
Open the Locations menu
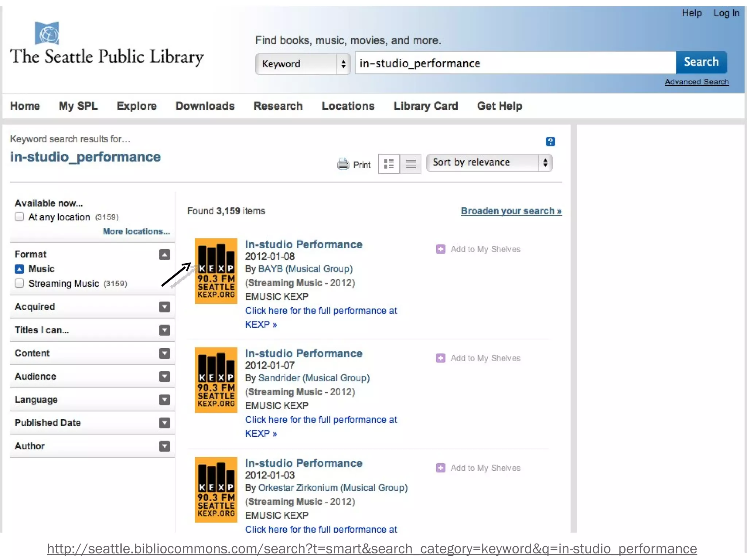coord(348,106)
